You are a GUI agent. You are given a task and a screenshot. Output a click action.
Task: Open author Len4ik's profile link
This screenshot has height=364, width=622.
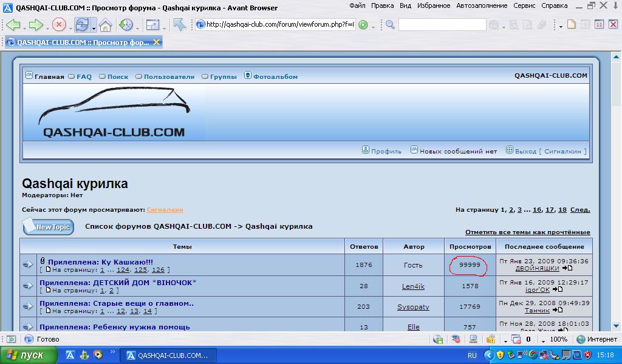tap(413, 286)
